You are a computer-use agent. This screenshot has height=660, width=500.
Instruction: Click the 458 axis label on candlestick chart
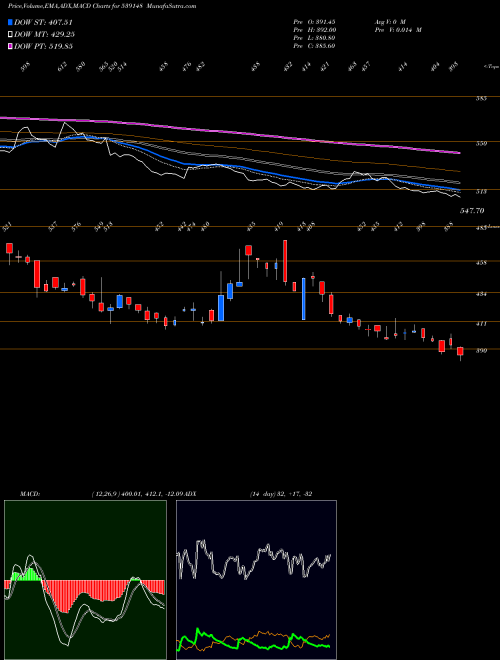[481, 263]
